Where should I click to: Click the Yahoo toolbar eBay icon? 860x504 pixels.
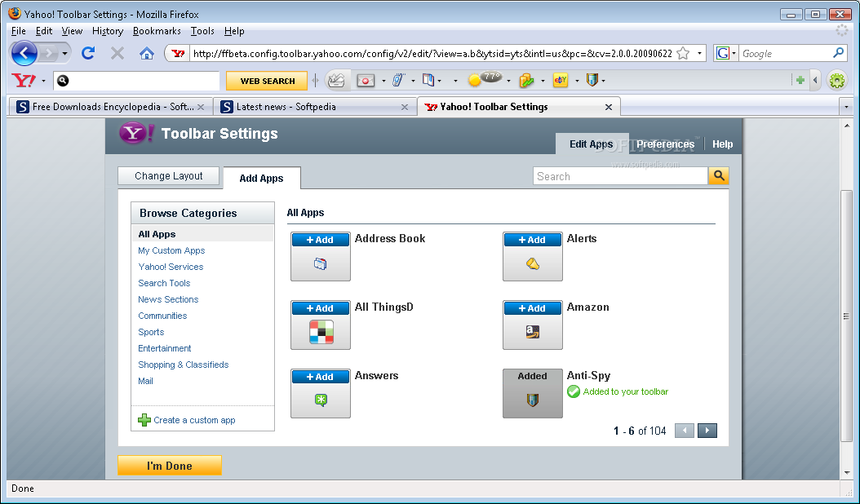click(560, 81)
